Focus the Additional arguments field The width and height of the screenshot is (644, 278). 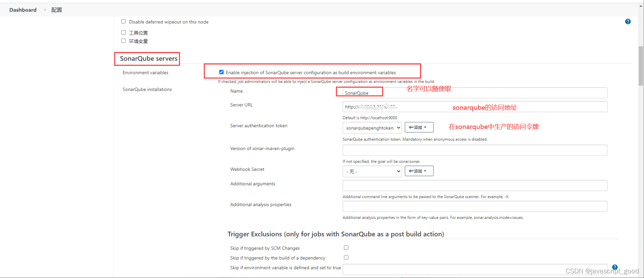(475, 186)
